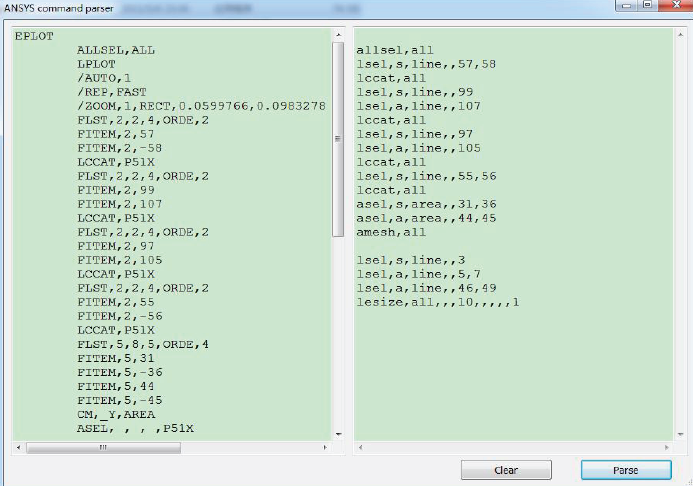The width and height of the screenshot is (693, 486).
Task: Click down arrow of right pane scrollbar
Action: point(681,434)
